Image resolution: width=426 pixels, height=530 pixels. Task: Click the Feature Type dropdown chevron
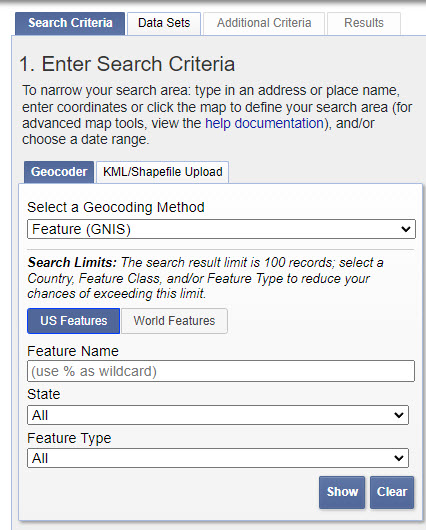point(399,458)
